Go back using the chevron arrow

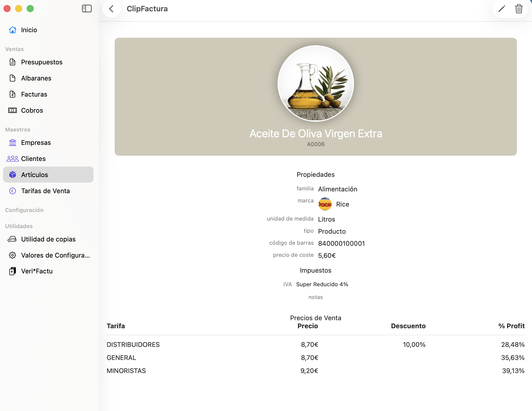(111, 9)
